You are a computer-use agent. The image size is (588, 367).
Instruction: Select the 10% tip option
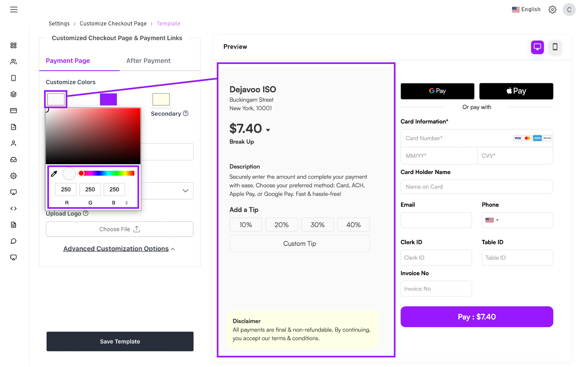[x=245, y=224]
